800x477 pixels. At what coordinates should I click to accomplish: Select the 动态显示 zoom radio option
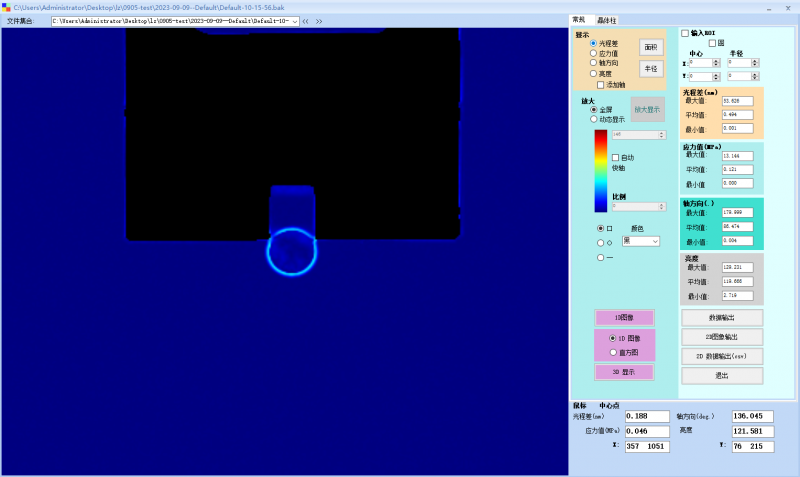point(593,119)
